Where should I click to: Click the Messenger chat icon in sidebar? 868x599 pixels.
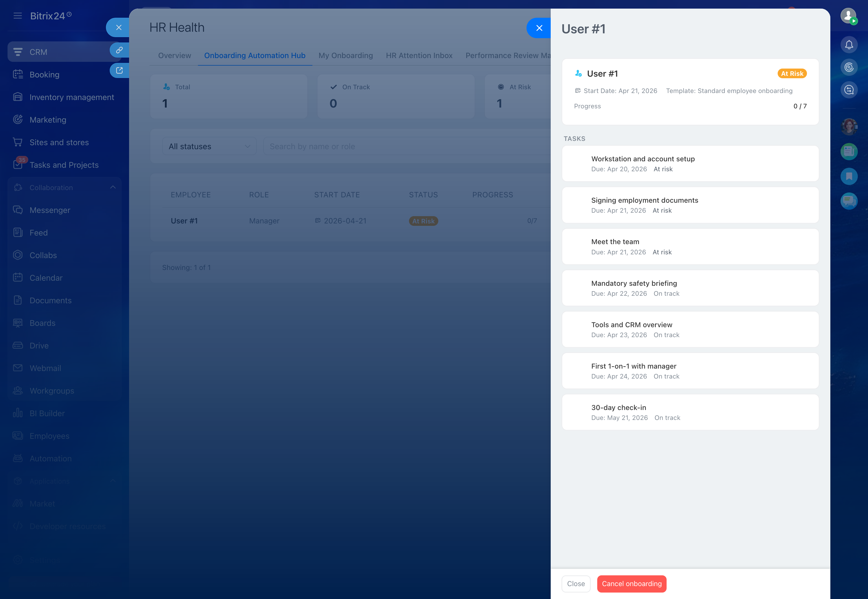[x=18, y=210]
